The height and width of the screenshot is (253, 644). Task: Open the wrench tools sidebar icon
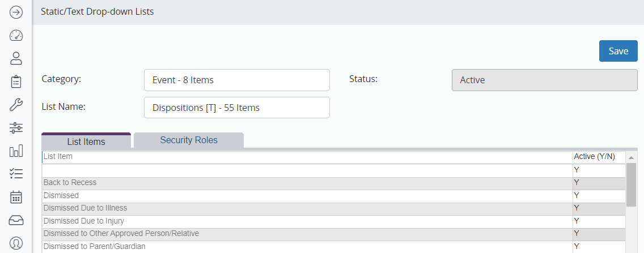16,105
